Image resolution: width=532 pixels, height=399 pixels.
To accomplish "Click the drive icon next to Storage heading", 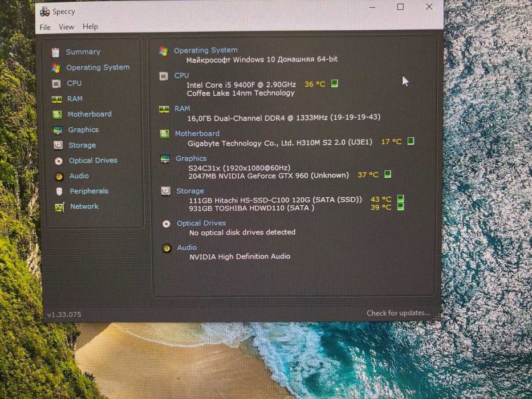I will point(165,192).
